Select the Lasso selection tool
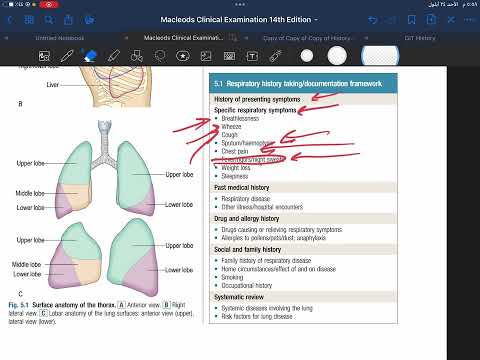The image size is (480, 360). coord(160,56)
